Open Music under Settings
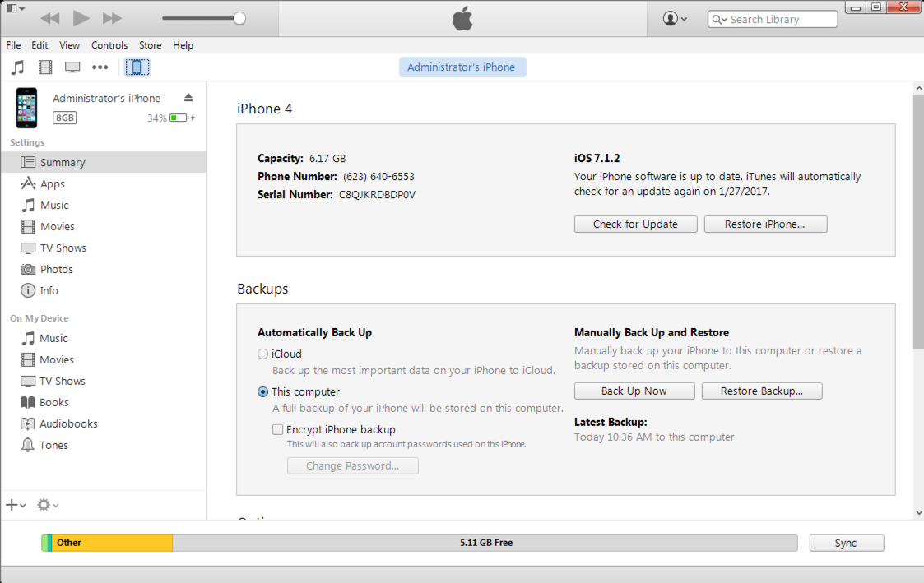This screenshot has width=924, height=583. point(104,205)
